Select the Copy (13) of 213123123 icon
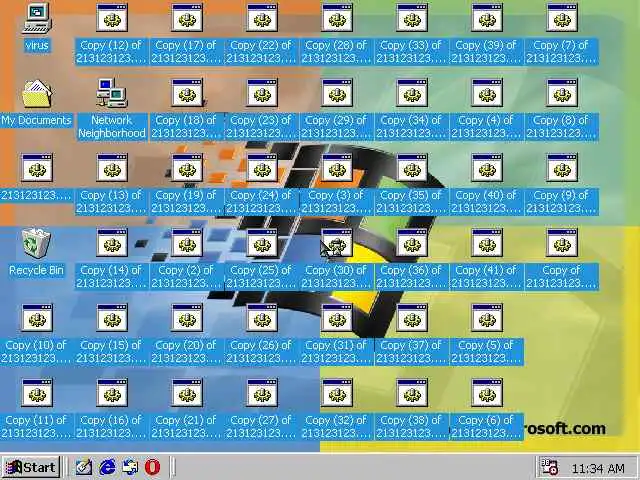Image resolution: width=640 pixels, height=480 pixels. click(112, 168)
